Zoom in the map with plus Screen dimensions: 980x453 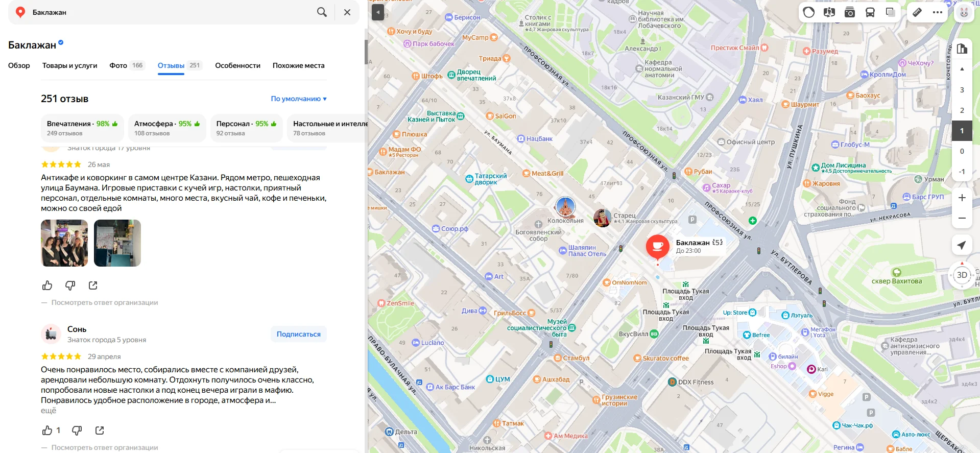click(x=962, y=198)
